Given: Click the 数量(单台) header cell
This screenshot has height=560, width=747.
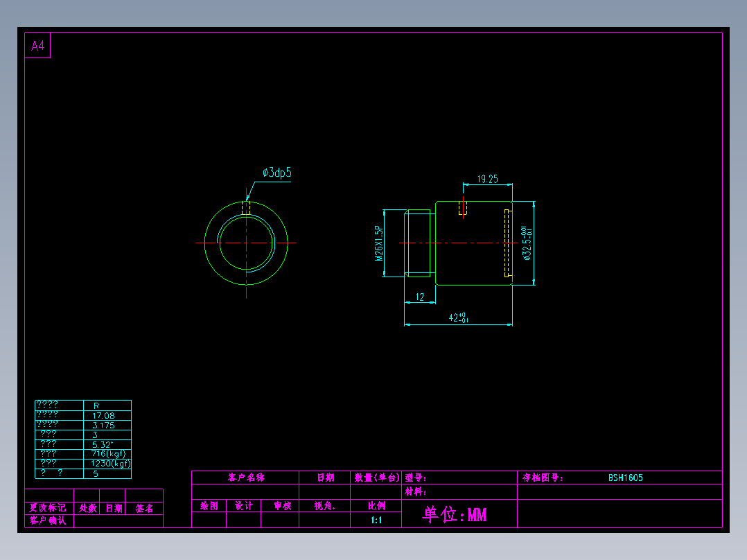Looking at the screenshot, I should click(x=377, y=478).
